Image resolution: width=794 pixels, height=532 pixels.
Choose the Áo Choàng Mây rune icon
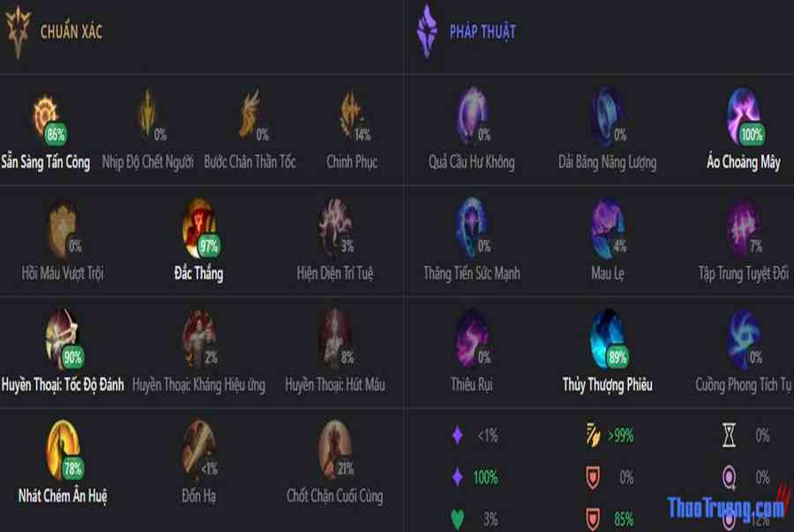[744, 116]
